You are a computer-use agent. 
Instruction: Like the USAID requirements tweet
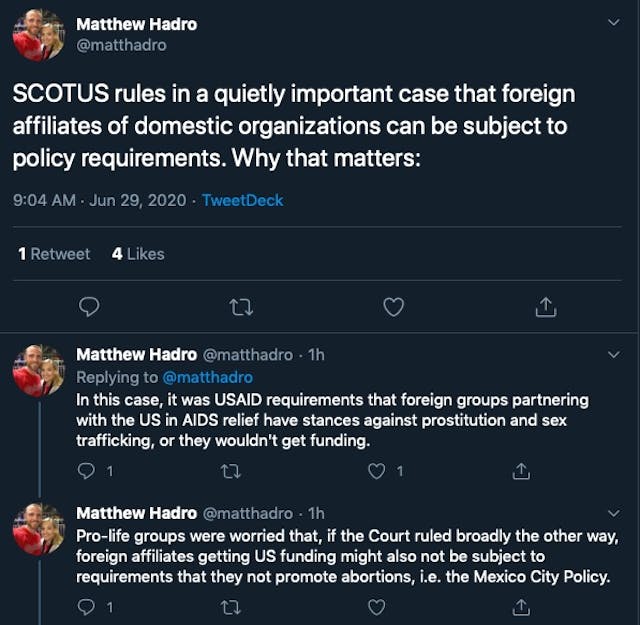pos(377,470)
